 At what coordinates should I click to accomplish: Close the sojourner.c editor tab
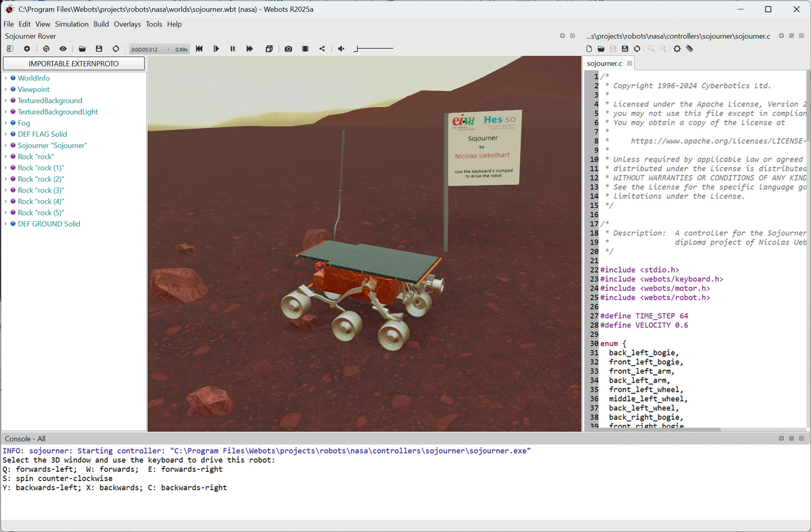tap(629, 63)
